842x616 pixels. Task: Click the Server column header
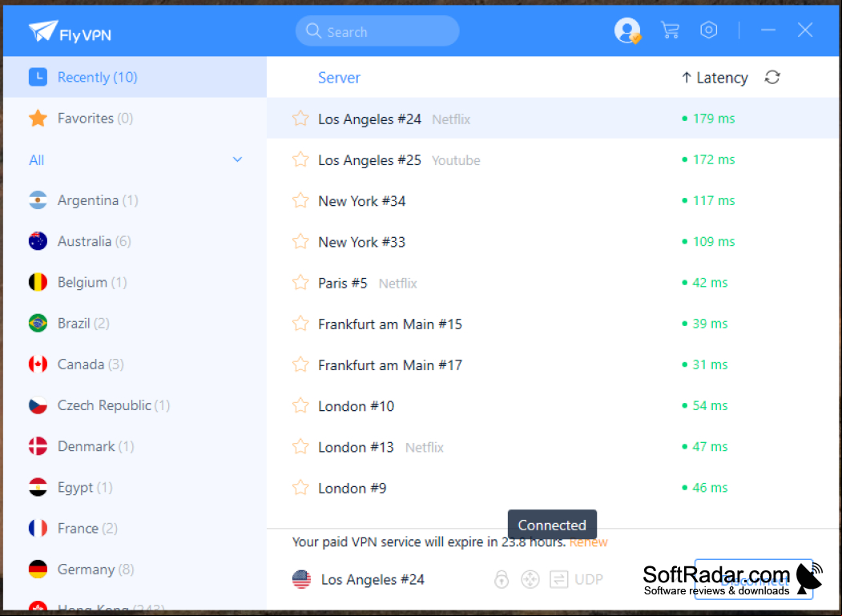(339, 78)
